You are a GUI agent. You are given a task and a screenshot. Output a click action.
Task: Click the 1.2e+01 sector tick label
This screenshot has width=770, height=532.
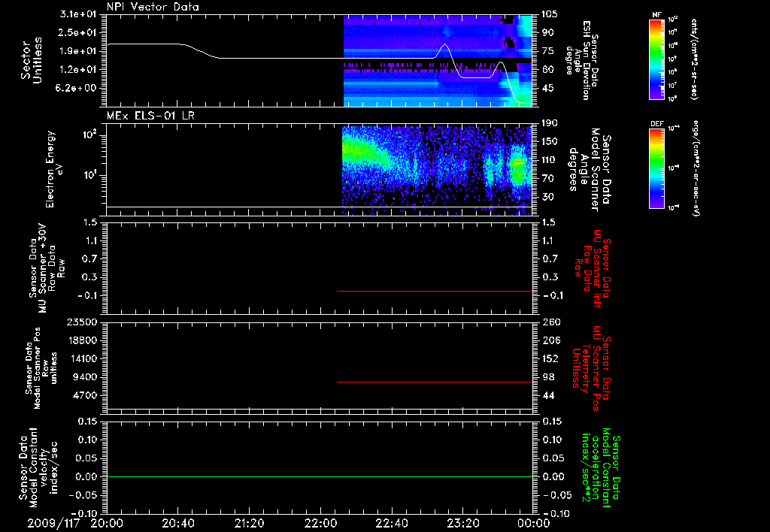click(78, 70)
